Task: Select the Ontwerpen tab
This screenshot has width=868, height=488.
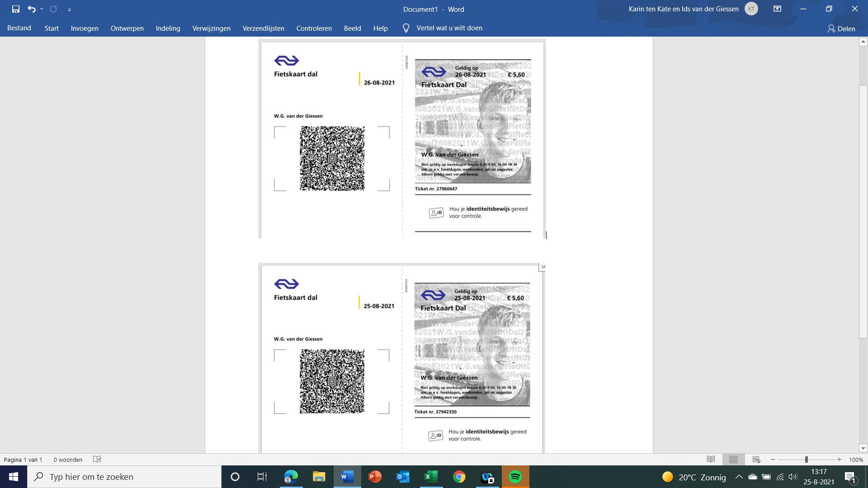Action: coord(127,28)
